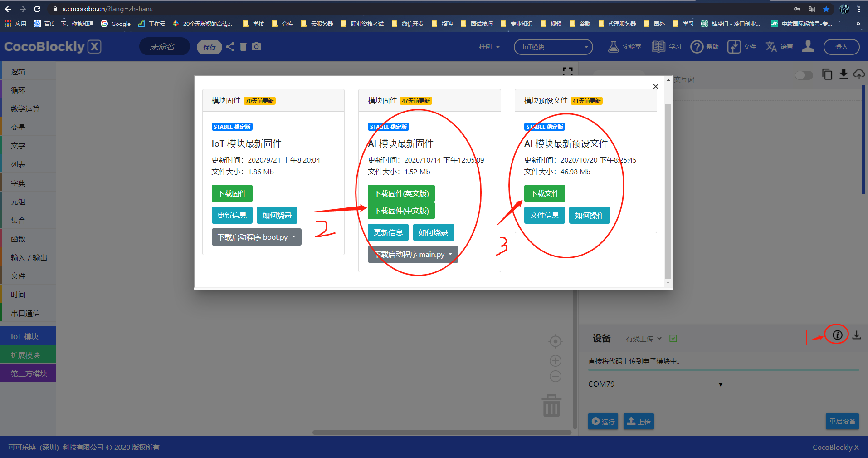The image size is (868, 458).
Task: Toggle the code panel switch
Action: [804, 75]
